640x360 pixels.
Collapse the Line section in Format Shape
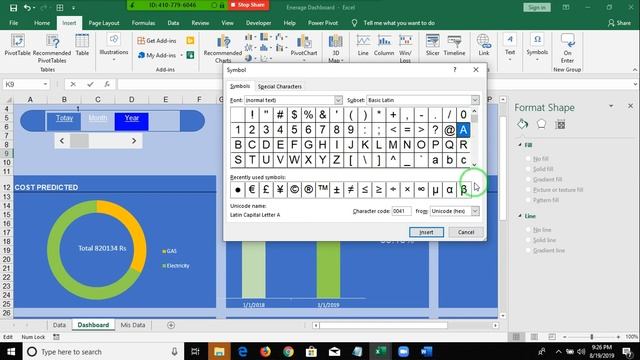[520, 216]
